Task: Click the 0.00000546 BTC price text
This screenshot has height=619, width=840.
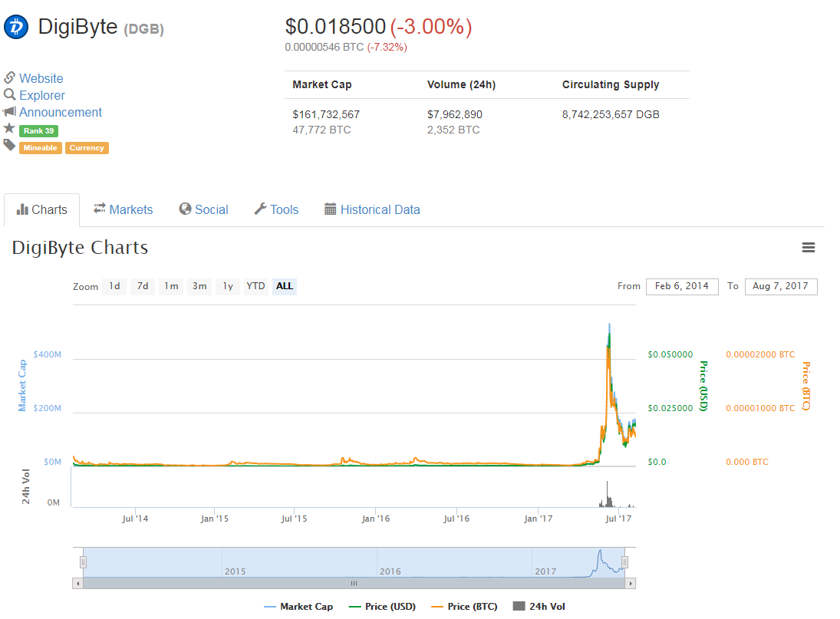Action: (x=324, y=47)
